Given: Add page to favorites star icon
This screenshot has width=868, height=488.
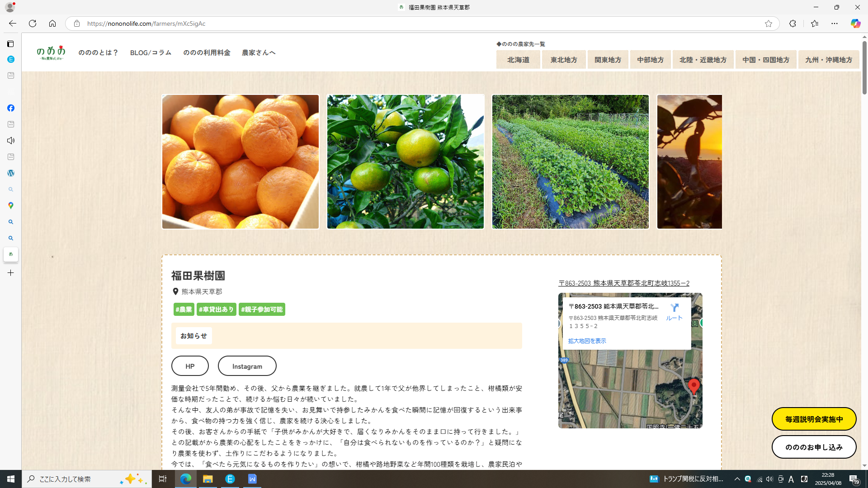Looking at the screenshot, I should [x=769, y=23].
